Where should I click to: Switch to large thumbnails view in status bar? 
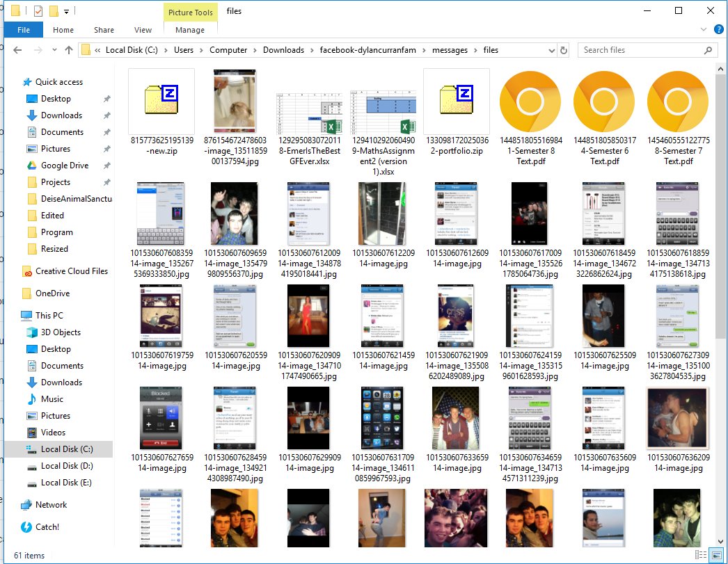point(715,556)
